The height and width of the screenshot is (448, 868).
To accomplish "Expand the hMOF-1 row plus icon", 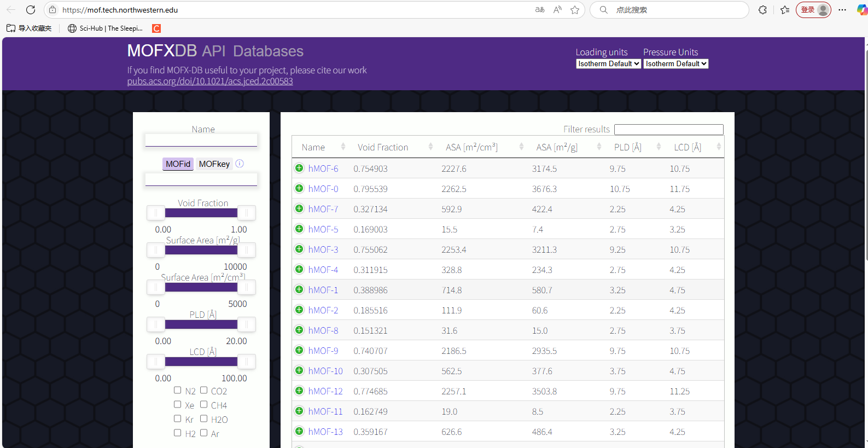I will [299, 289].
